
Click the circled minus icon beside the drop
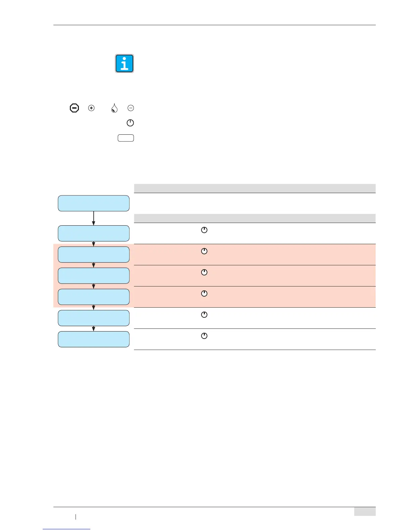point(131,108)
